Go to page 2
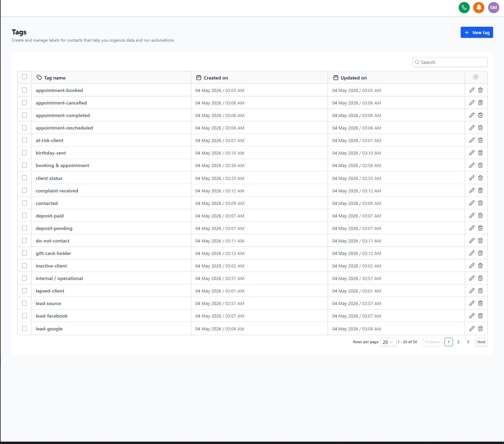The image size is (504, 444). coord(458,342)
